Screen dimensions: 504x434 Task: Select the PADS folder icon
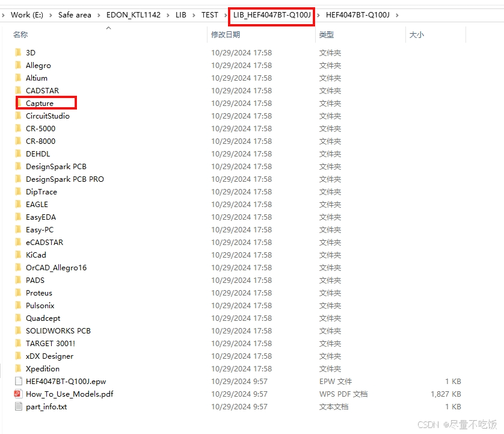click(x=18, y=281)
